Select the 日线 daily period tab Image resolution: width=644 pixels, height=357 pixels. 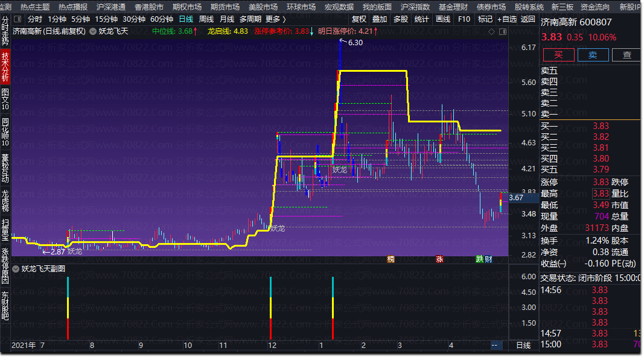[x=186, y=19]
